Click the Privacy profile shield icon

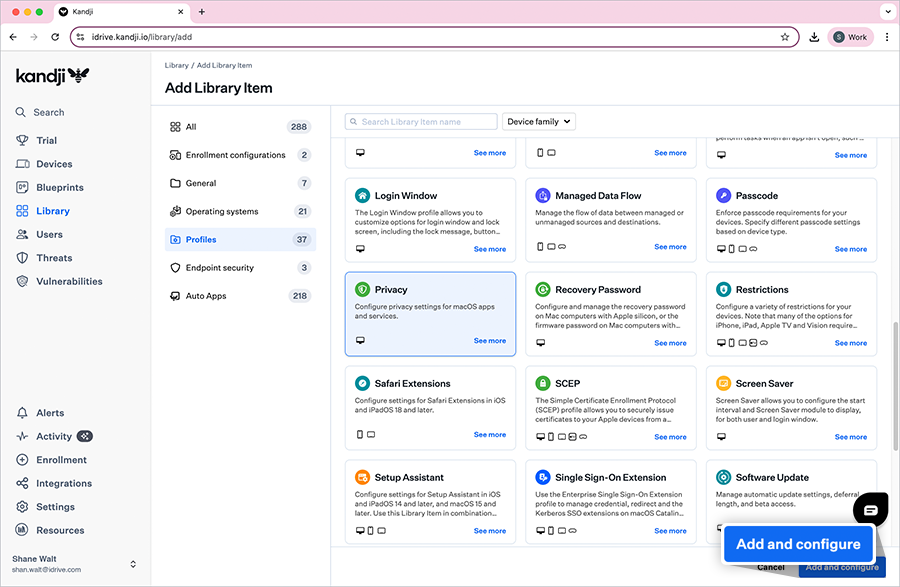pyautogui.click(x=363, y=290)
